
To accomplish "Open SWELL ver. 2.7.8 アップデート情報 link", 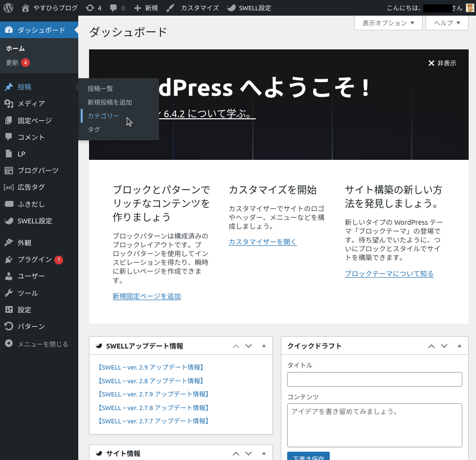I will tap(153, 408).
